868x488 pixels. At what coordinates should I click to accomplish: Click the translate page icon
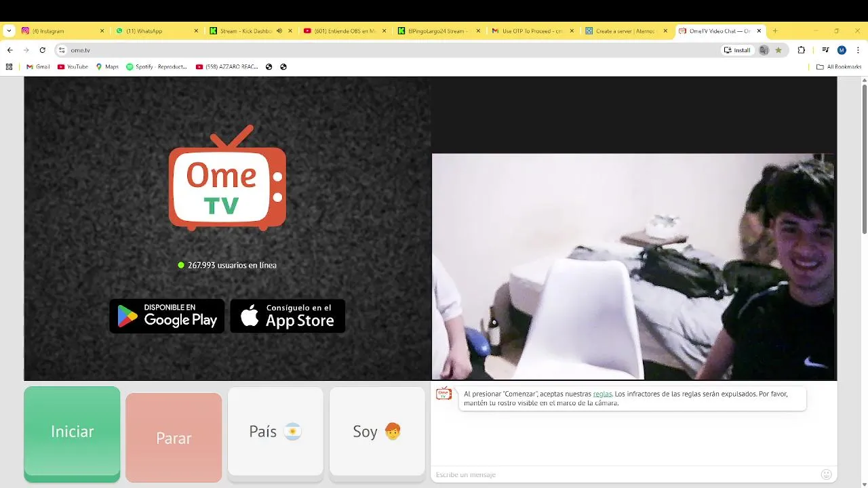tap(764, 50)
